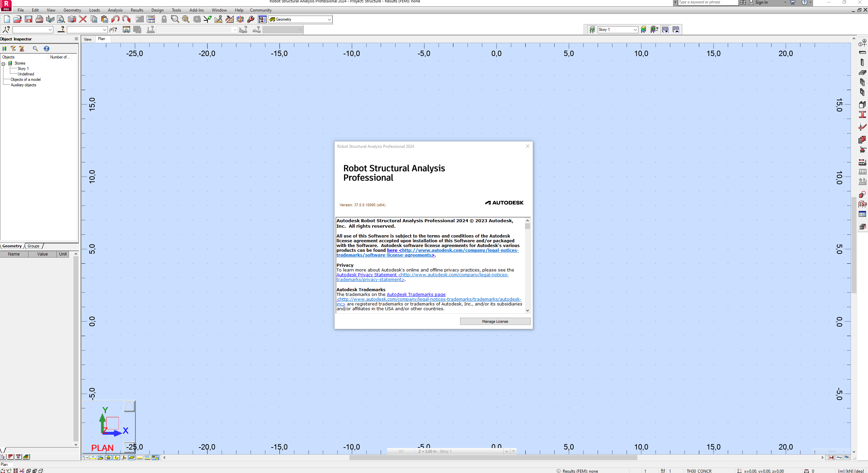Open the Analysis menu
Image resolution: width=868 pixels, height=473 pixels.
point(115,10)
